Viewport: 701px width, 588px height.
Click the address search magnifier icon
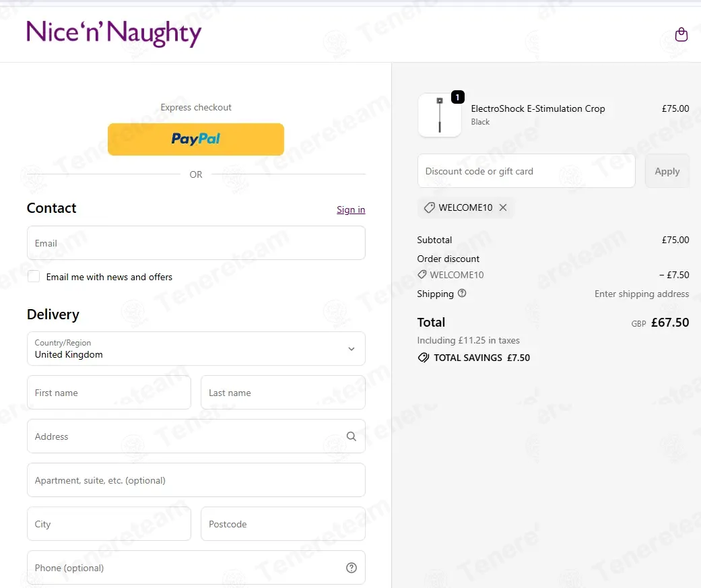pyautogui.click(x=352, y=436)
